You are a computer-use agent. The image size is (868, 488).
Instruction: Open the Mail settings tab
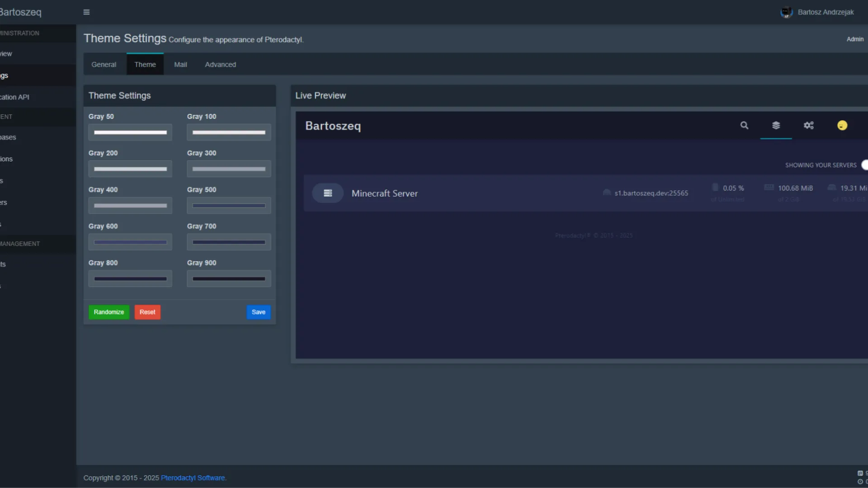tap(180, 65)
